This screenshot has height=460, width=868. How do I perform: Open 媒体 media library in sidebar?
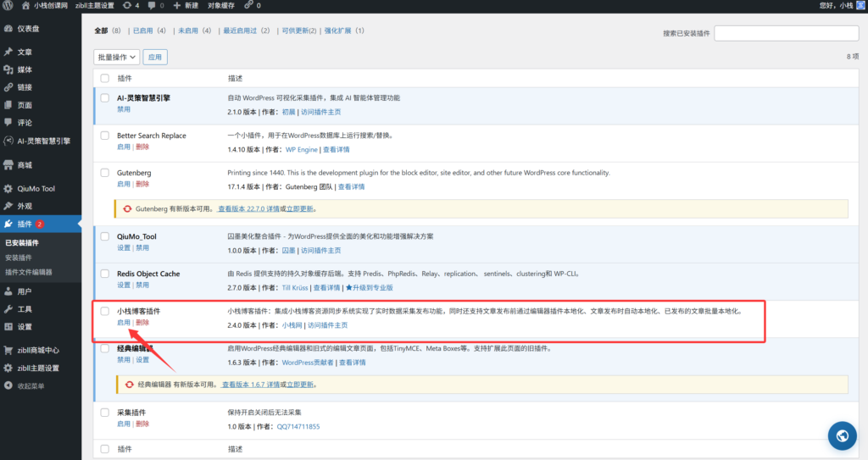25,69
